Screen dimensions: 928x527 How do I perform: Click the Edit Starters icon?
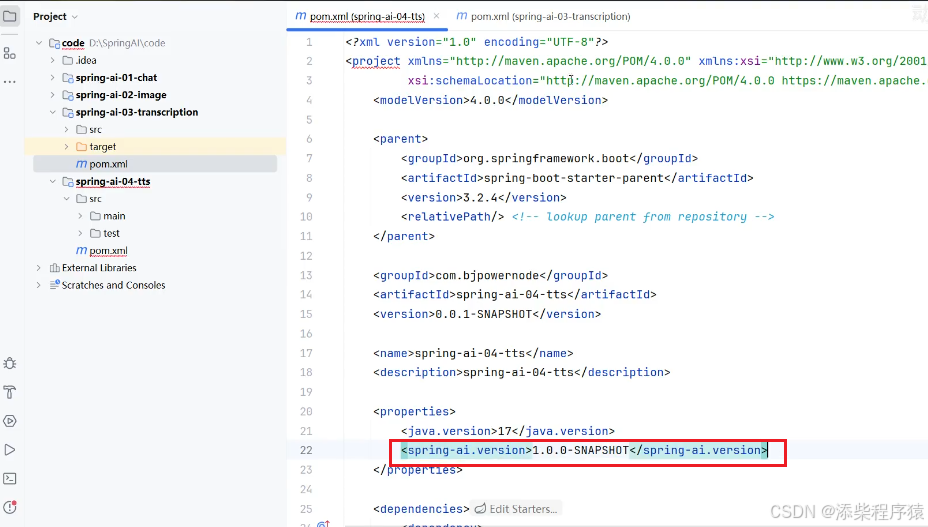pos(481,509)
